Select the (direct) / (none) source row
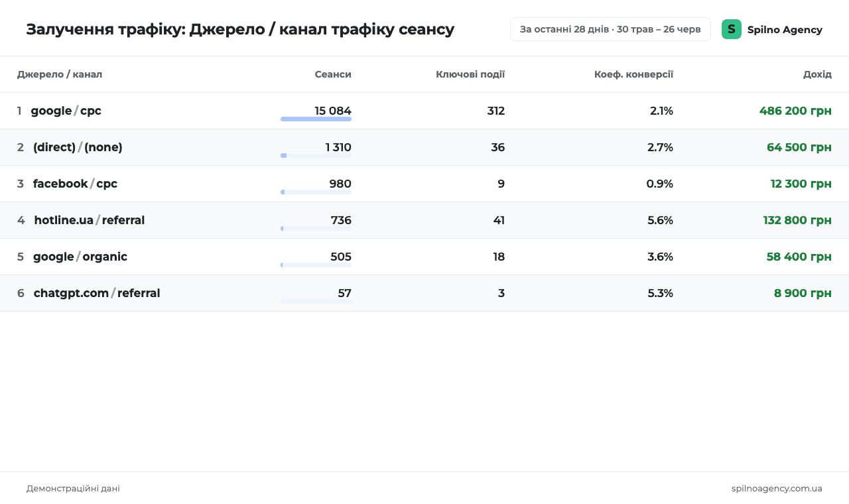849x504 pixels. point(424,147)
